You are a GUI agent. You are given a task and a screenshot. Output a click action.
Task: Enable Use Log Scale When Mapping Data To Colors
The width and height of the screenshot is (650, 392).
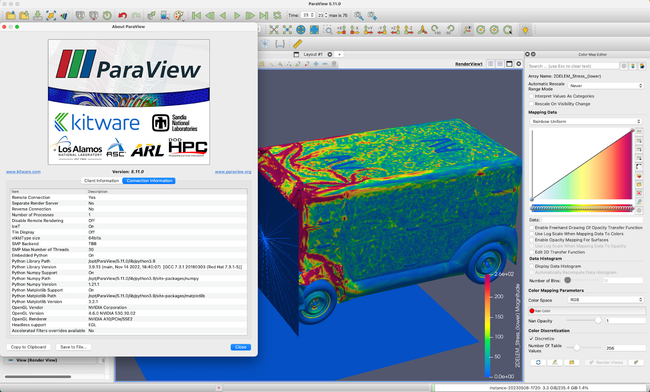click(532, 234)
